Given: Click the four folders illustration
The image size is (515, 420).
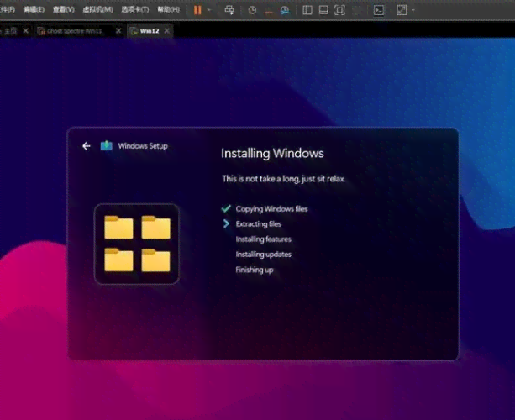Looking at the screenshot, I should coord(137,244).
